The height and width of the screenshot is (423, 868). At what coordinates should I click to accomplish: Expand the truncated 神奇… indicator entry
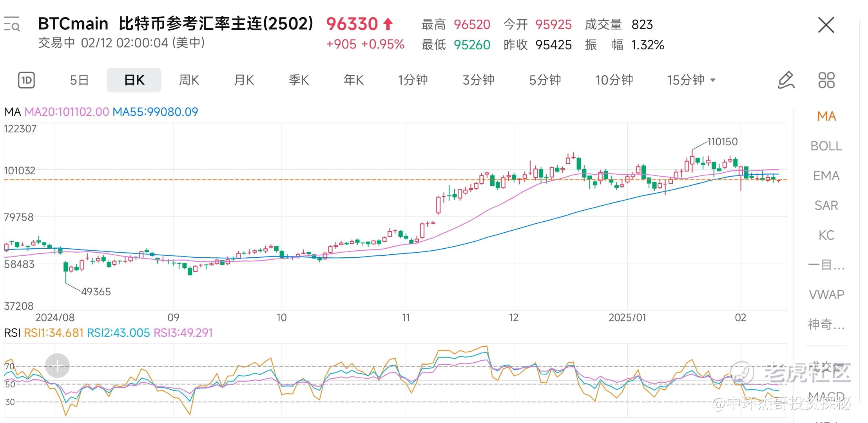point(826,324)
